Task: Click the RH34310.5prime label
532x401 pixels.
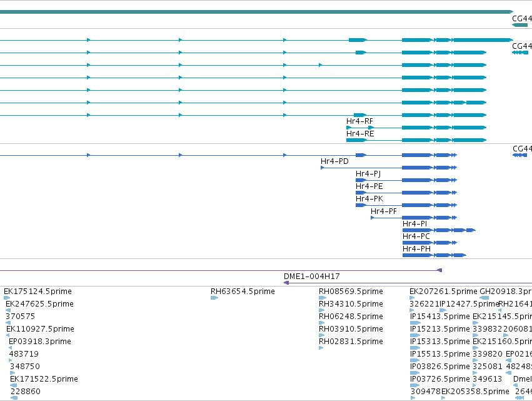Action: tap(351, 304)
